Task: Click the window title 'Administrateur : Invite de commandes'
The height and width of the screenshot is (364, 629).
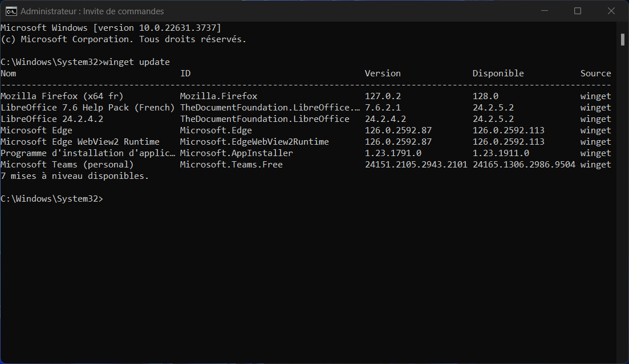Action: click(92, 11)
